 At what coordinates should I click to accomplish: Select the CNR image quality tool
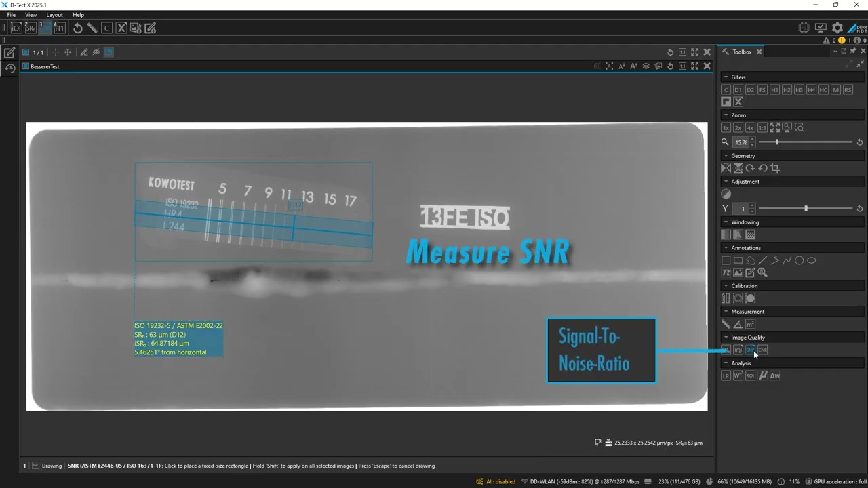(x=762, y=350)
